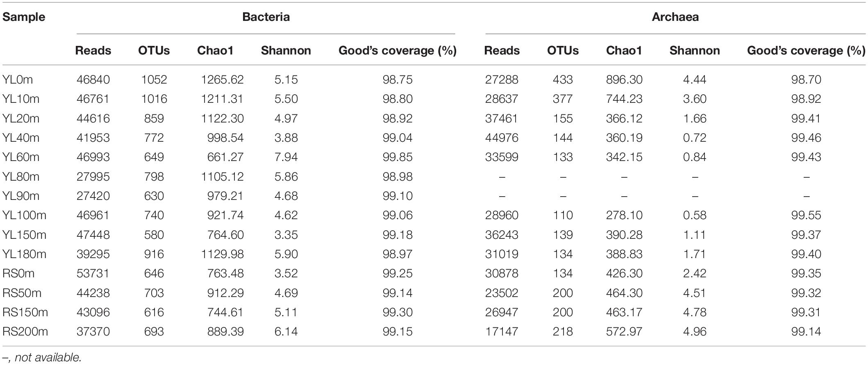Select the YL0m sample row label
Screen dimensions: 868x365
point(18,79)
